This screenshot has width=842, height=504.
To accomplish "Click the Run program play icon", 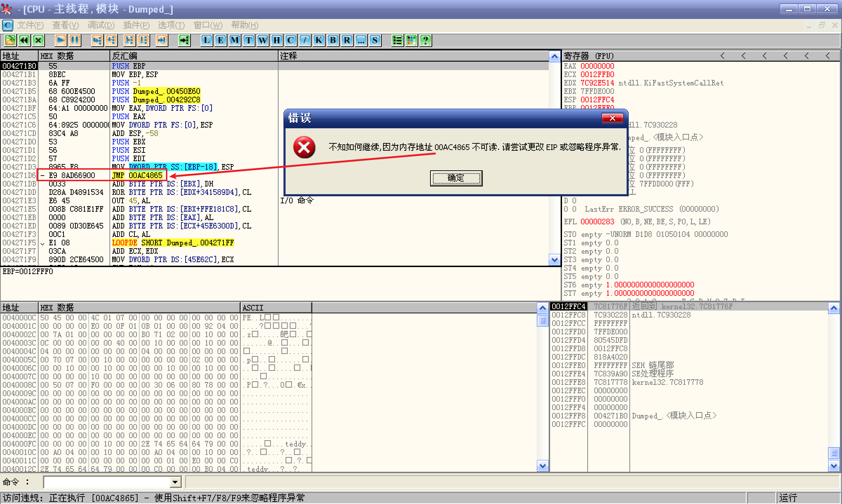I will click(x=60, y=40).
